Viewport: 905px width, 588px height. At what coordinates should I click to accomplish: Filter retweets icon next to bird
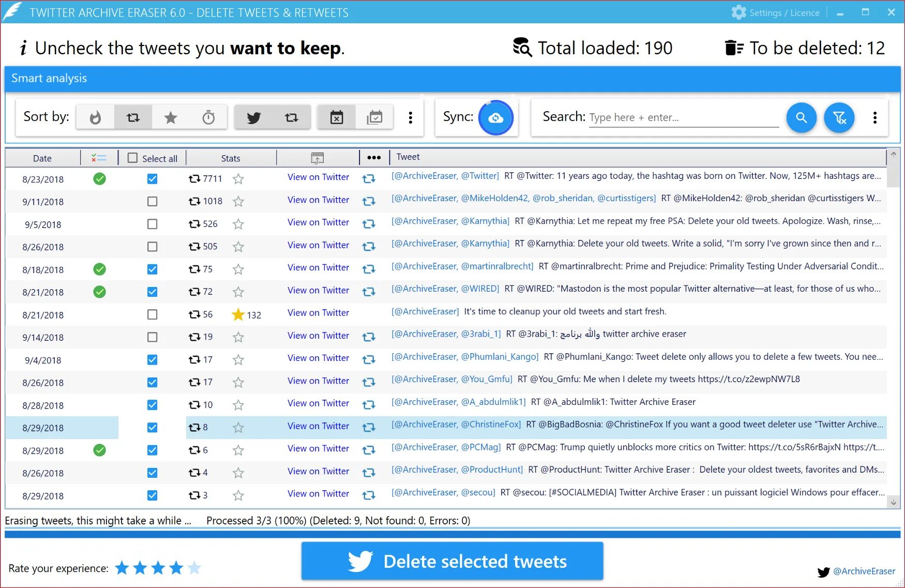292,117
